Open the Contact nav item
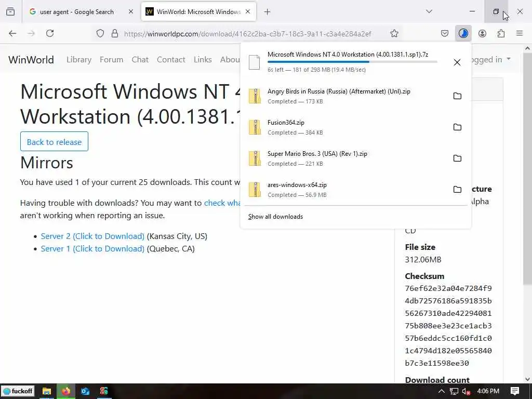 coord(171,60)
